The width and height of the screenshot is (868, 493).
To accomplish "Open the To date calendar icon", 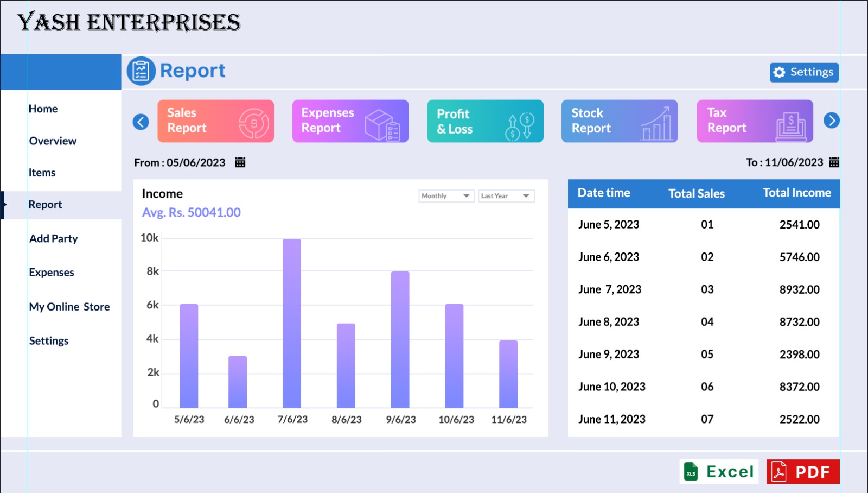I will tap(834, 162).
